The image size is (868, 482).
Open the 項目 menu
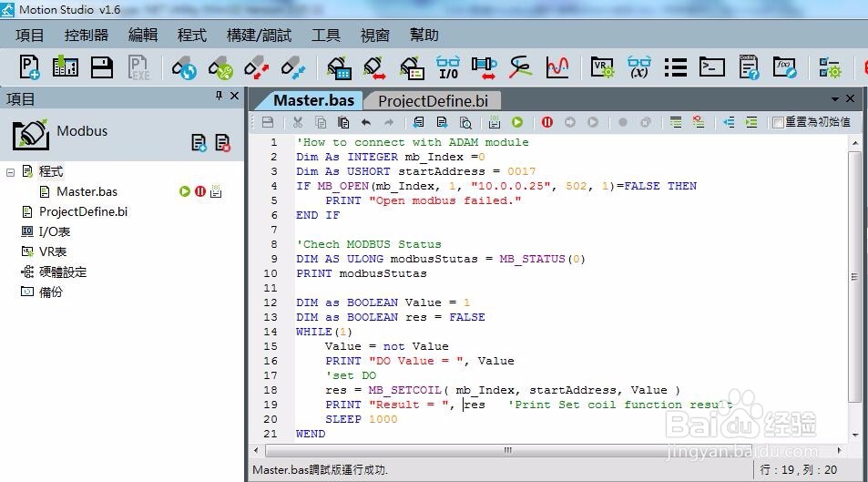pos(29,36)
